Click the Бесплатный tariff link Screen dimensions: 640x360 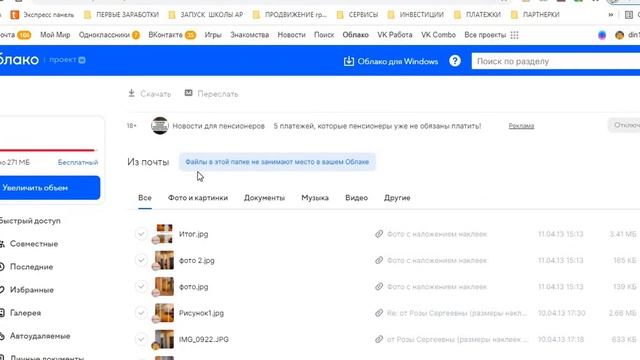point(78,162)
